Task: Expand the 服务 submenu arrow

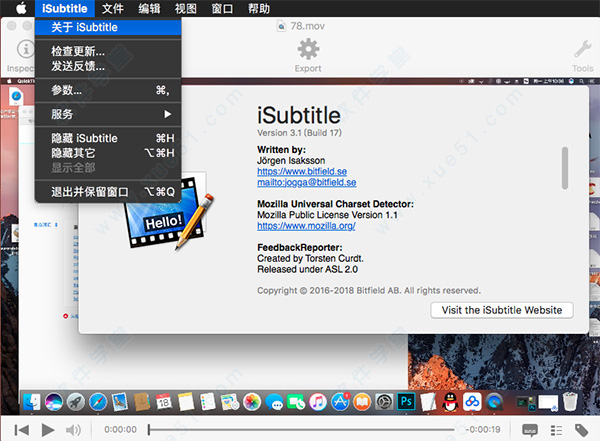Action: click(x=167, y=114)
